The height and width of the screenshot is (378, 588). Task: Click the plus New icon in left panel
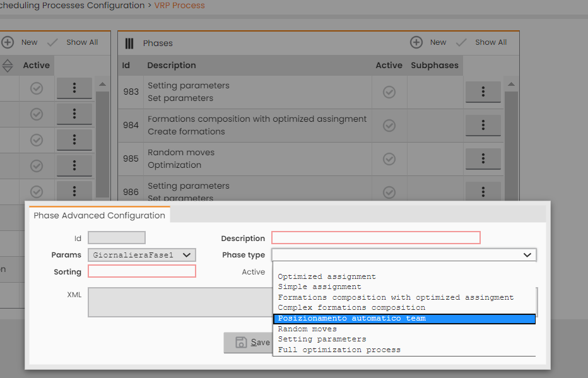coord(8,42)
